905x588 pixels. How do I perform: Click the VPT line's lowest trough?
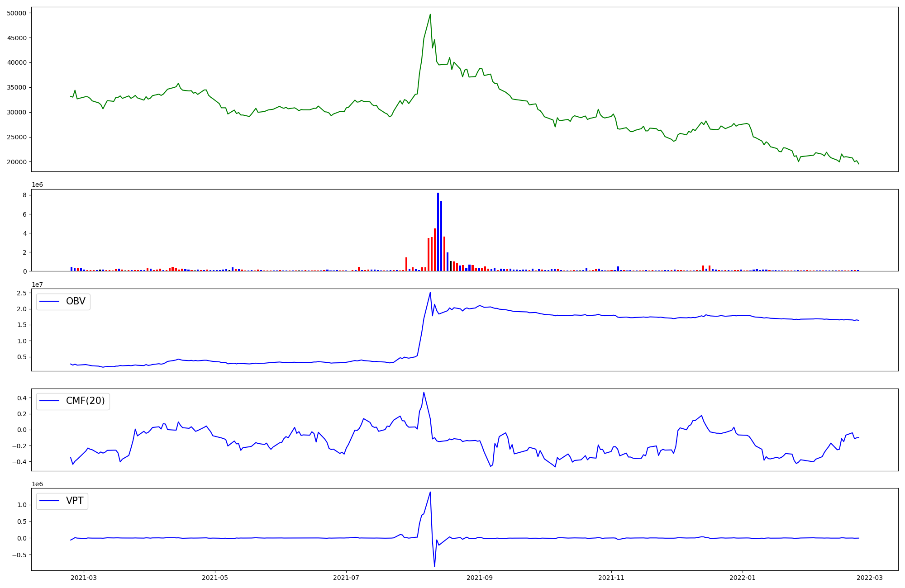434,566
